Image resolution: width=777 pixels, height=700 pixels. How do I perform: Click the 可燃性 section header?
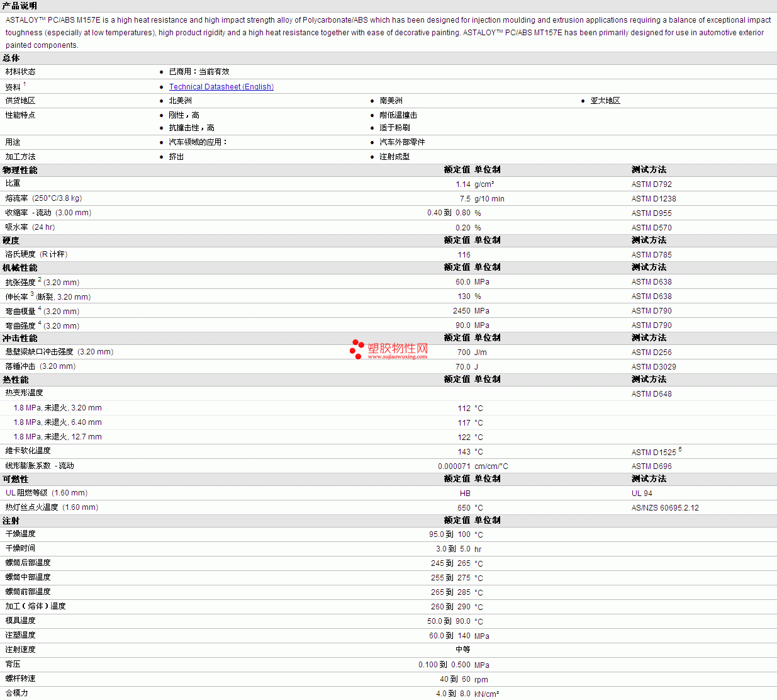(x=16, y=480)
